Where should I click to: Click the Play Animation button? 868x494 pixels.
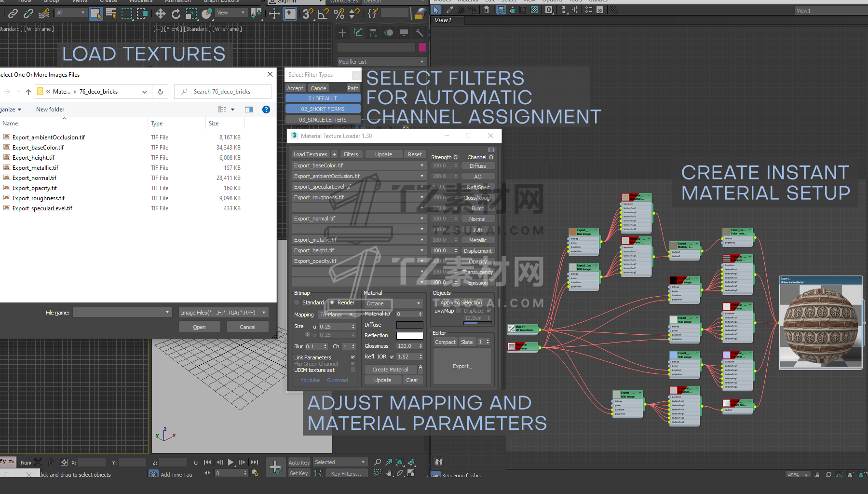tap(231, 462)
